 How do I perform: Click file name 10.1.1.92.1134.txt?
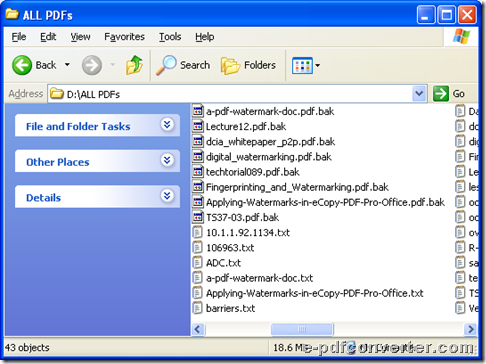click(x=248, y=233)
